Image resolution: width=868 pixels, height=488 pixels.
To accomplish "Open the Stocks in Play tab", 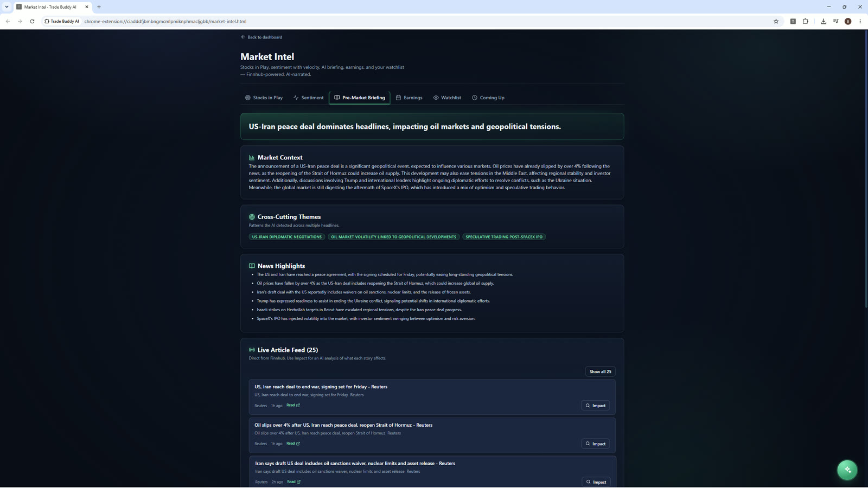I will [264, 98].
